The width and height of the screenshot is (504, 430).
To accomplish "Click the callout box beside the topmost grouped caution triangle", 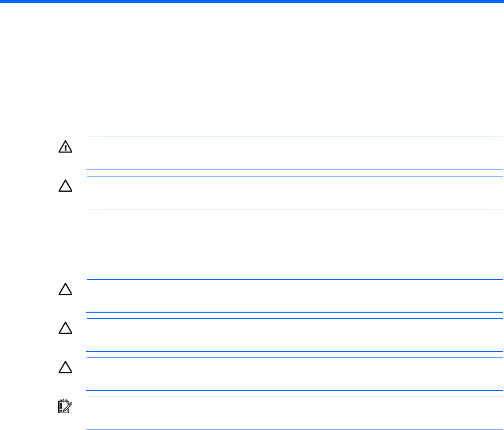I will 295,296.
